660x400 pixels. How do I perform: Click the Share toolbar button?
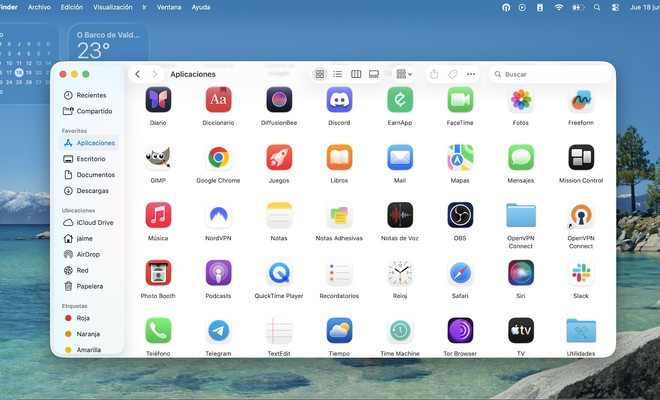(x=434, y=74)
